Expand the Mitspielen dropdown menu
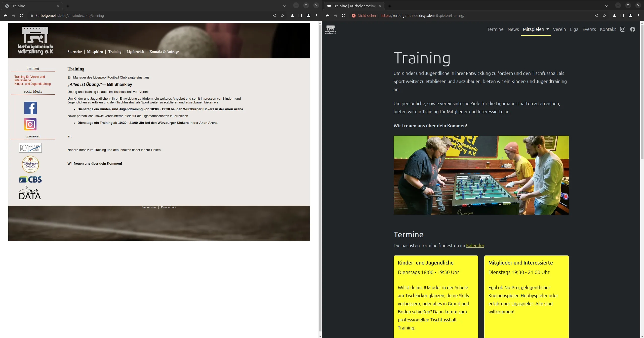The image size is (644, 338). click(x=536, y=29)
